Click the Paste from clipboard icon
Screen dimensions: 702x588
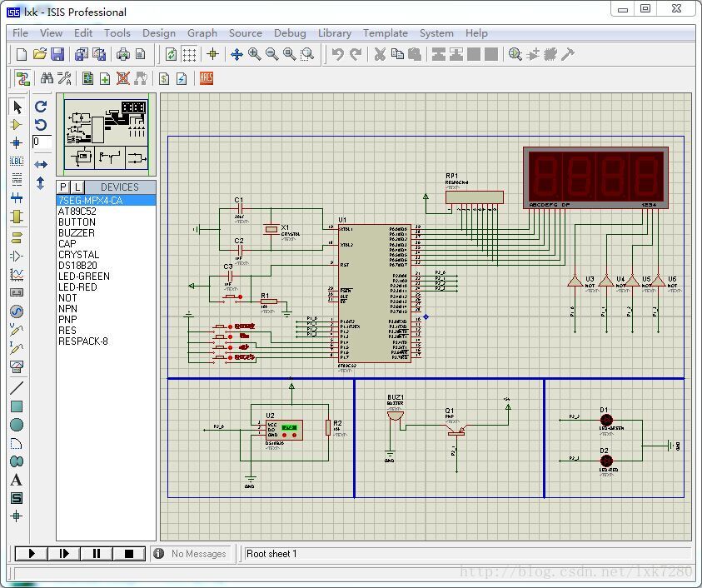click(415, 54)
